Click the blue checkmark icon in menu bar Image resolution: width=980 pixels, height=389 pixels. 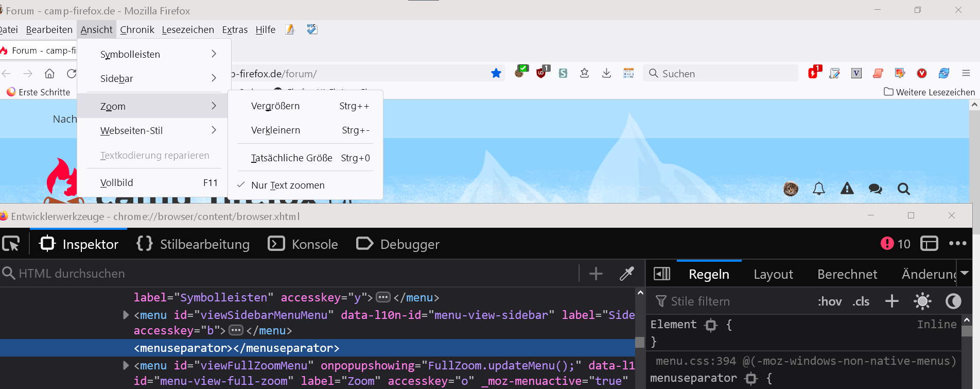(312, 29)
